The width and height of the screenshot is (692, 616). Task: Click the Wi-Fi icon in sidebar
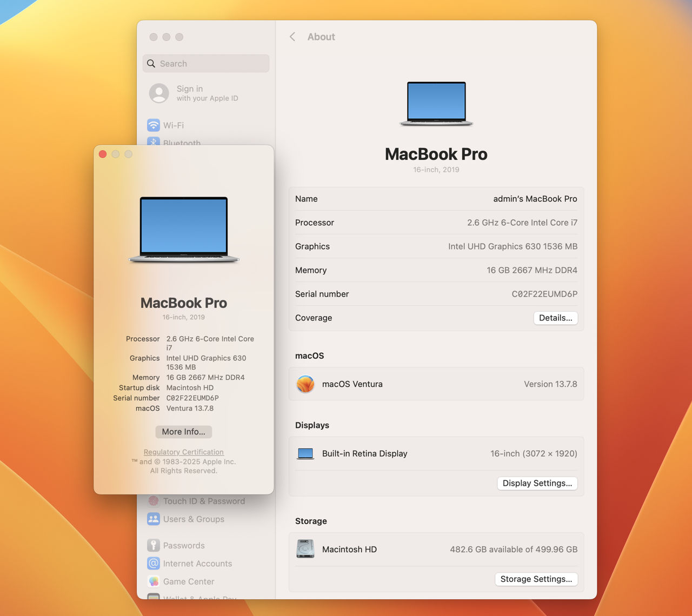click(154, 125)
